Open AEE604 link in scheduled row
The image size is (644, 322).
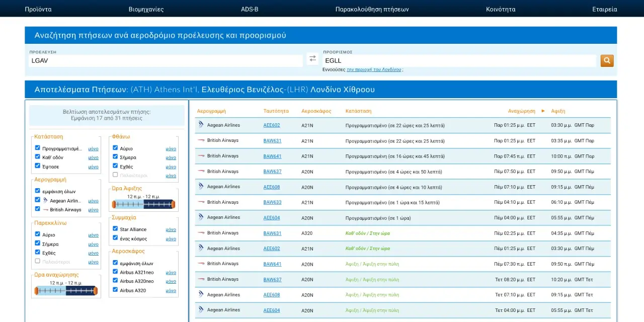click(272, 218)
